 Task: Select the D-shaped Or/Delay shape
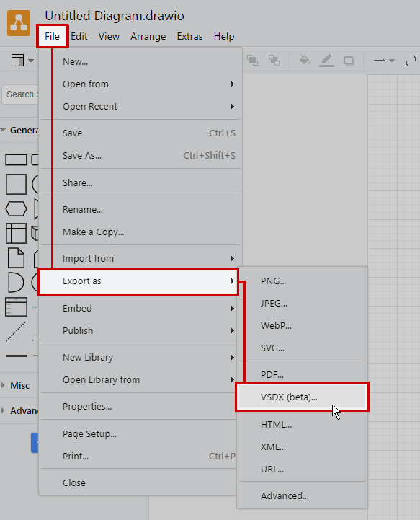(x=16, y=282)
